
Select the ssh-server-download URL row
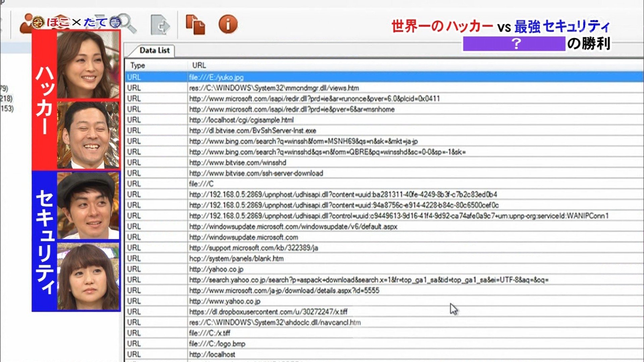pyautogui.click(x=256, y=173)
